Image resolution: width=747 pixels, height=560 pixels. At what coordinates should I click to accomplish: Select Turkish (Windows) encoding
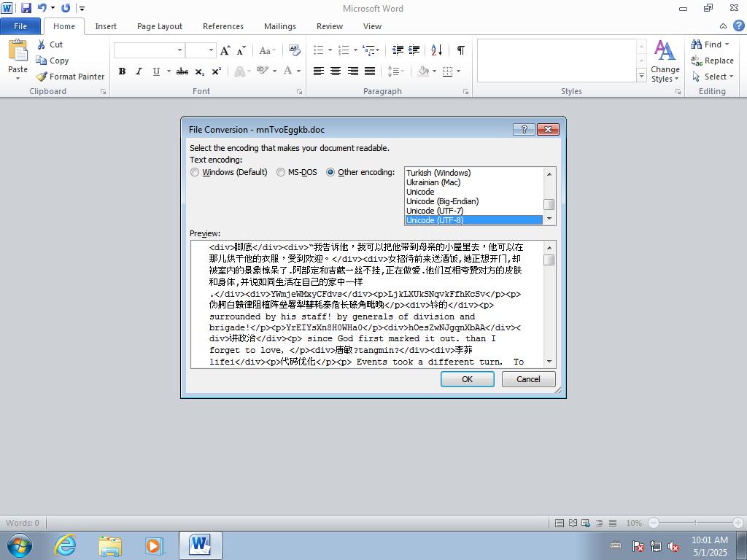[x=473, y=173]
